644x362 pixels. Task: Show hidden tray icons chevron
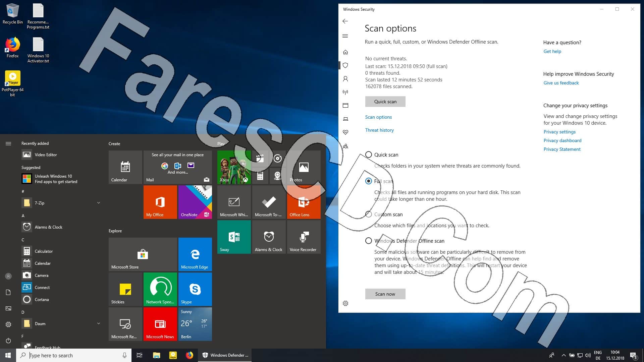coord(563,355)
